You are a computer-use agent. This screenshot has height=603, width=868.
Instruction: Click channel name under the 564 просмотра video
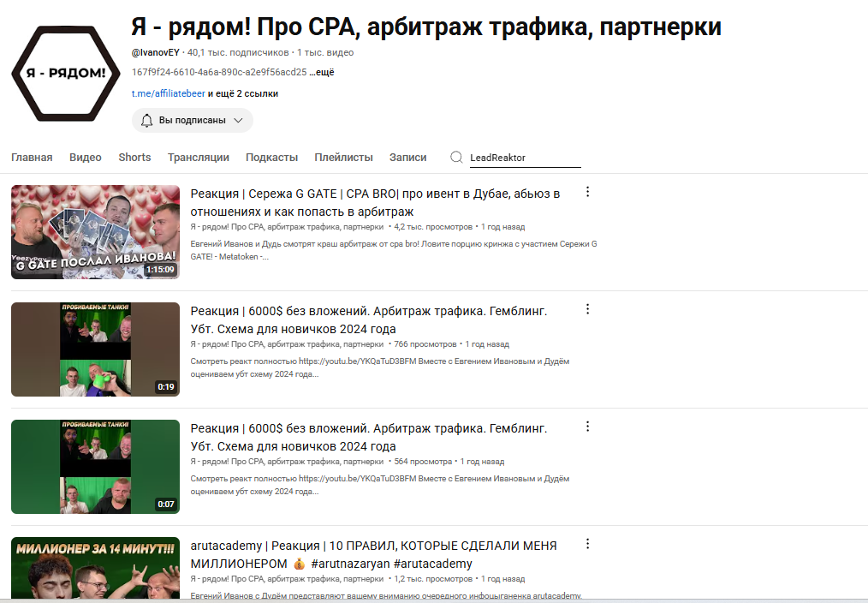point(287,462)
